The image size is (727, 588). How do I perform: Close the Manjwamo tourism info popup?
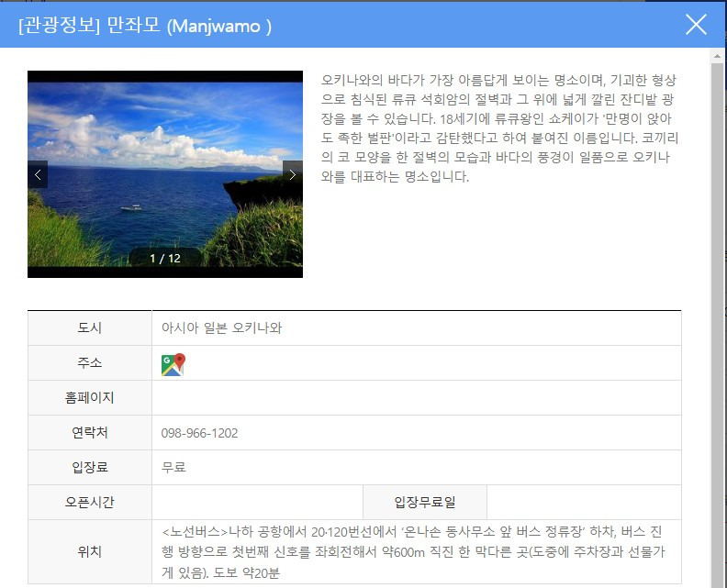pos(696,25)
